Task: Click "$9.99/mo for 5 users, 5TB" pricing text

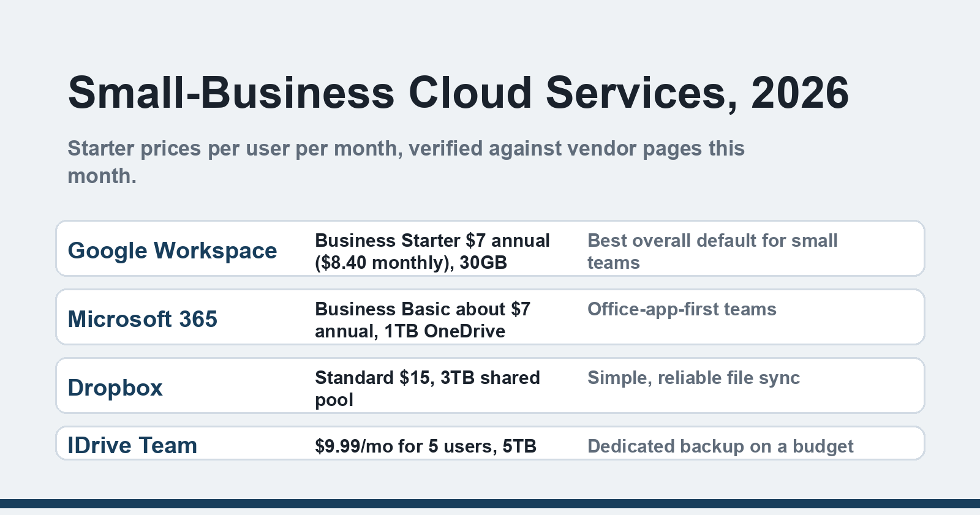Action: 426,446
